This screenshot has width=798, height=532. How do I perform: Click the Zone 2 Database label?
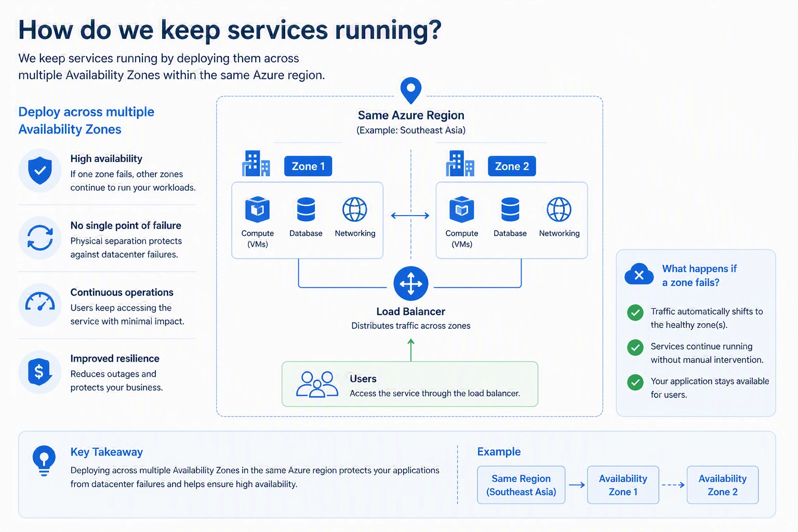point(510,233)
